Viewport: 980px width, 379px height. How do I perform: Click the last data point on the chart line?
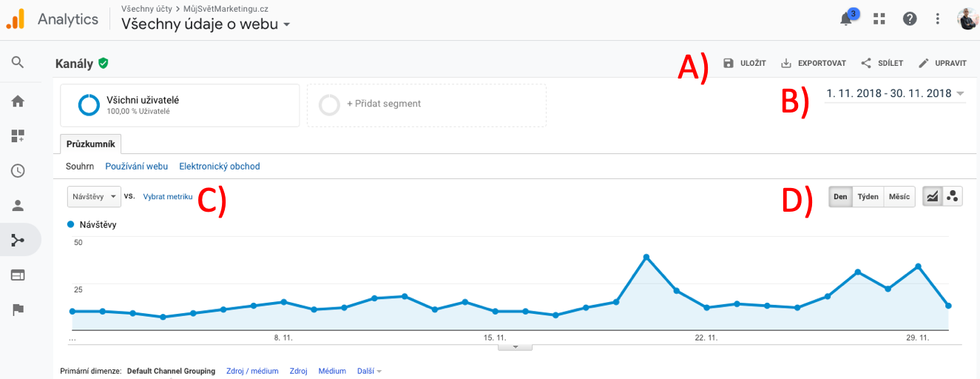click(948, 305)
